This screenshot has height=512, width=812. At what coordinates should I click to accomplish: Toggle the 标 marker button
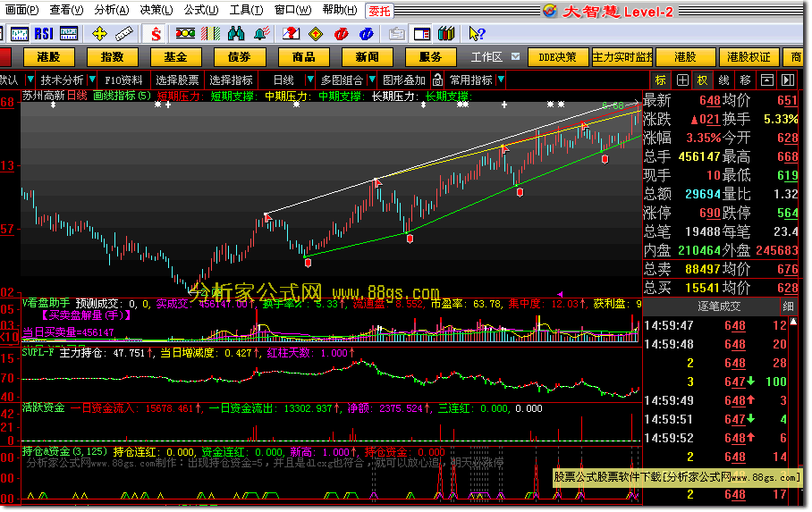[661, 80]
